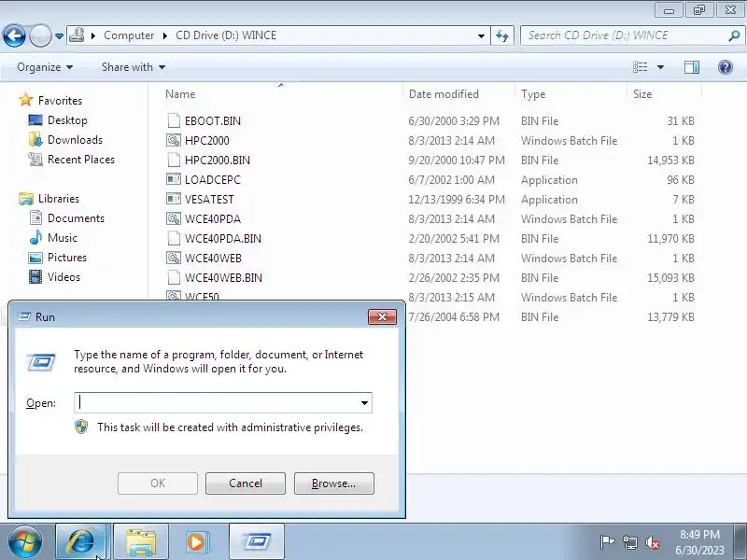Screen dimensions: 747x560
Task: Select the WCE40PDA.BIN file icon
Action: [x=174, y=238]
